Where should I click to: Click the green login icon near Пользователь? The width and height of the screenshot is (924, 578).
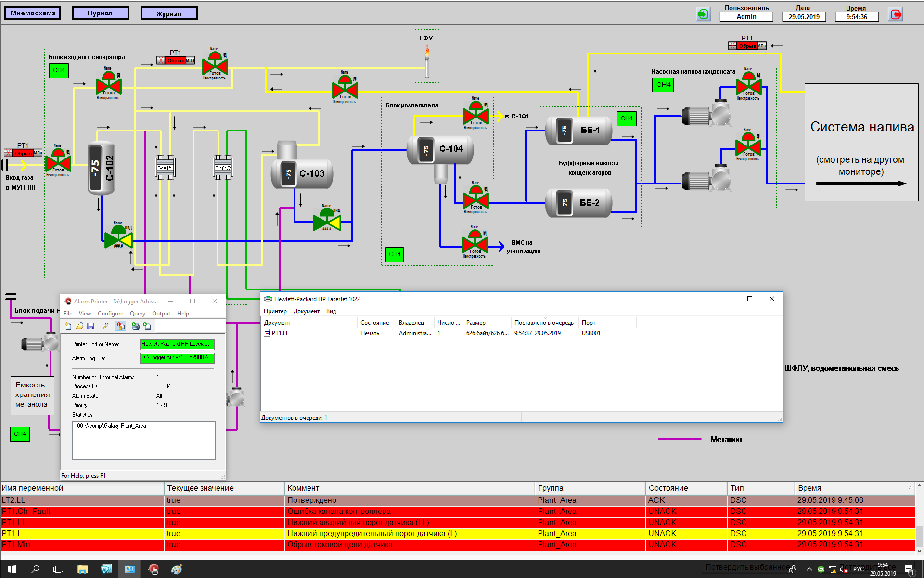click(703, 14)
